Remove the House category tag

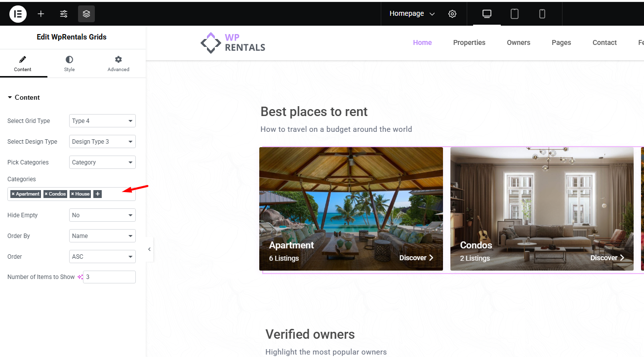[73, 194]
